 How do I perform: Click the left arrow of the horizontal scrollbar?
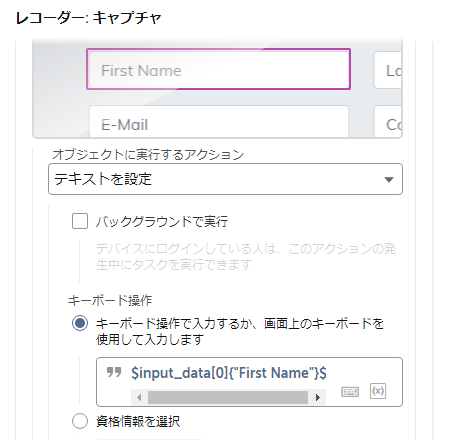[x=139, y=397]
